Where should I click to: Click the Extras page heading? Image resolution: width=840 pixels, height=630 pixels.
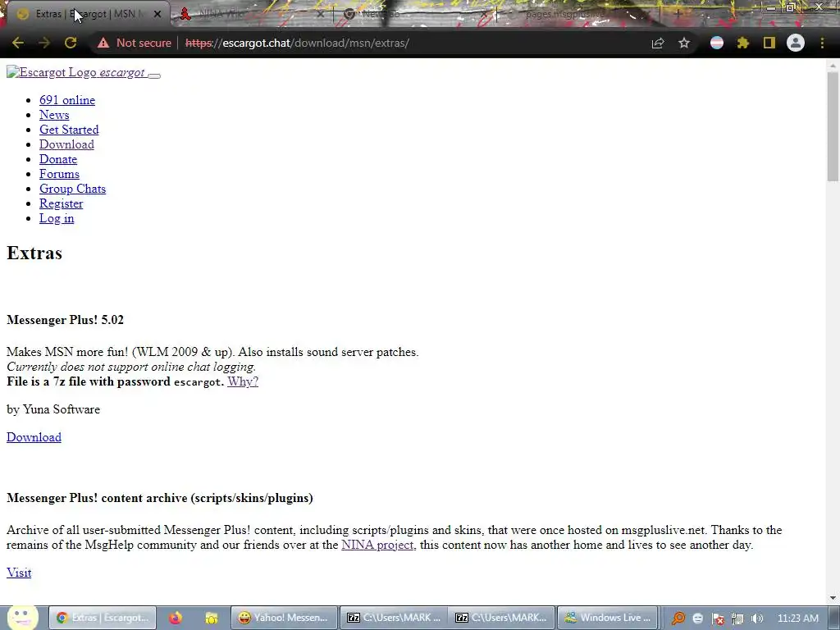(x=34, y=253)
